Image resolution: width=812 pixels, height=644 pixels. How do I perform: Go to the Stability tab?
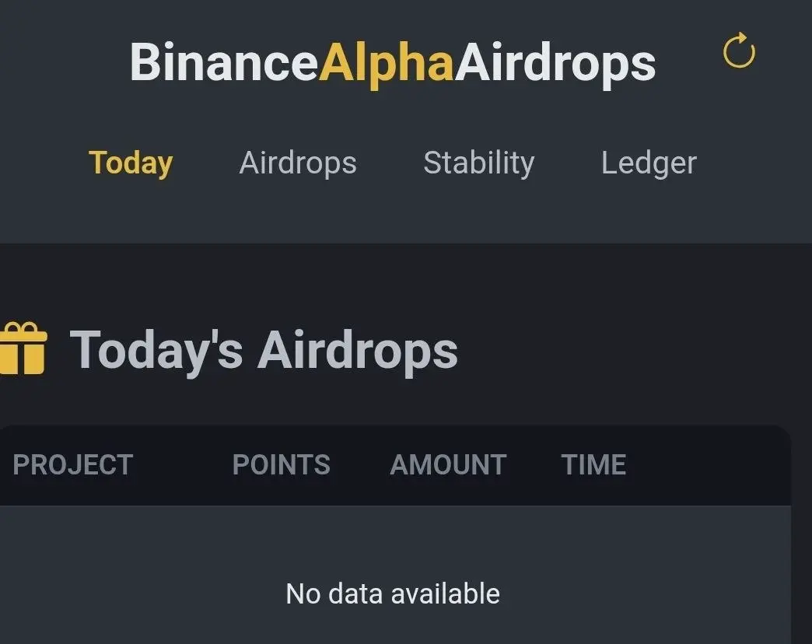478,163
